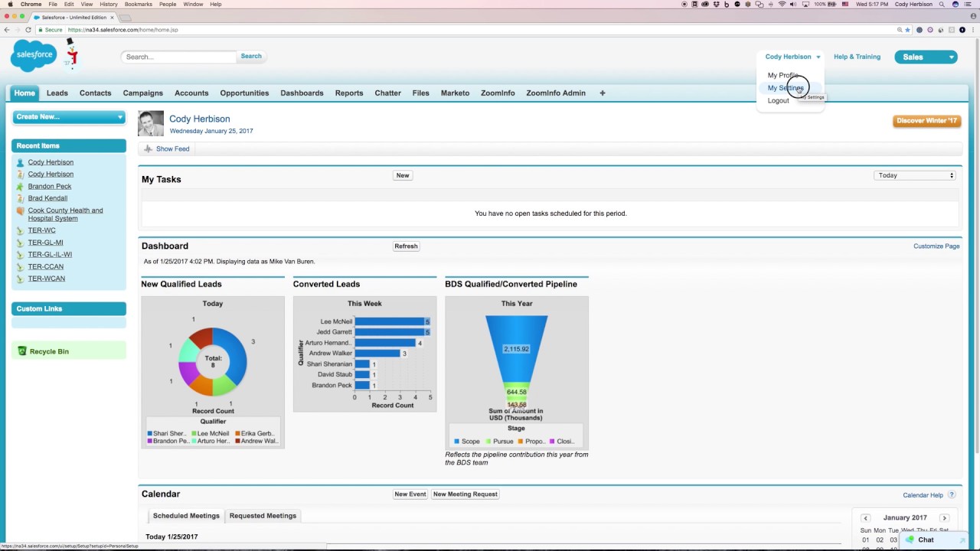Click the icon beside TER-WC
This screenshot has width=980, height=551.
click(21, 230)
